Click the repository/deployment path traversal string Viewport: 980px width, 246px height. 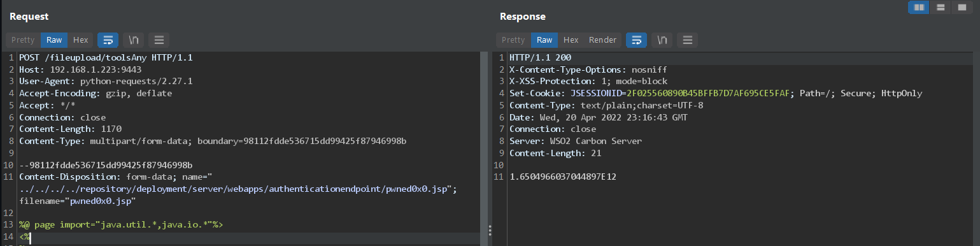(236, 189)
